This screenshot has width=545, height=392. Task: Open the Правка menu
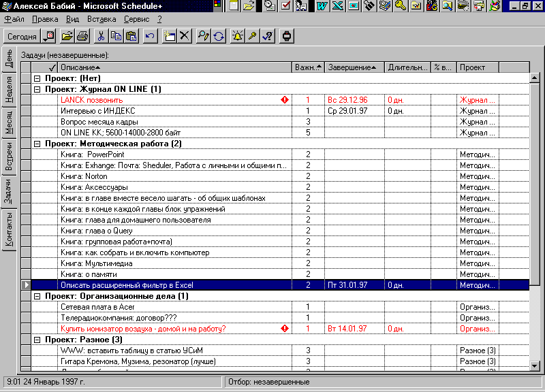(x=45, y=20)
